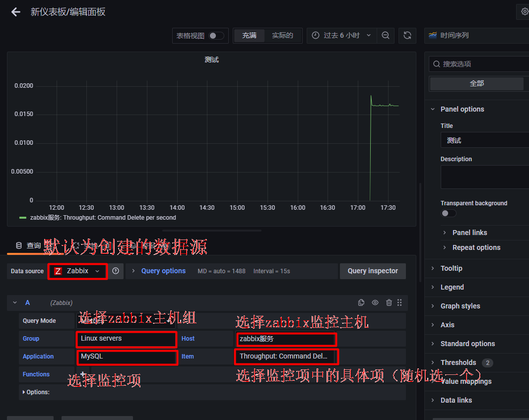Duplicate query A with the copy icon
Viewport: 529px width, 420px height.
[361, 302]
